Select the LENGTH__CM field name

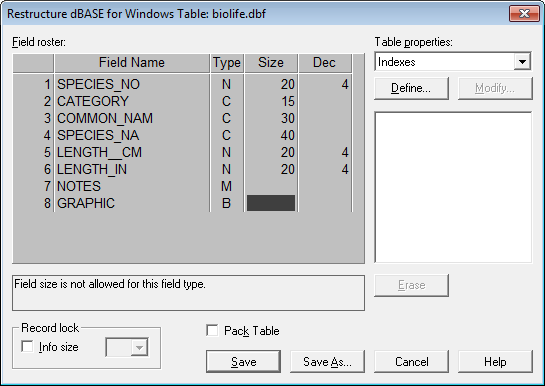(99, 152)
